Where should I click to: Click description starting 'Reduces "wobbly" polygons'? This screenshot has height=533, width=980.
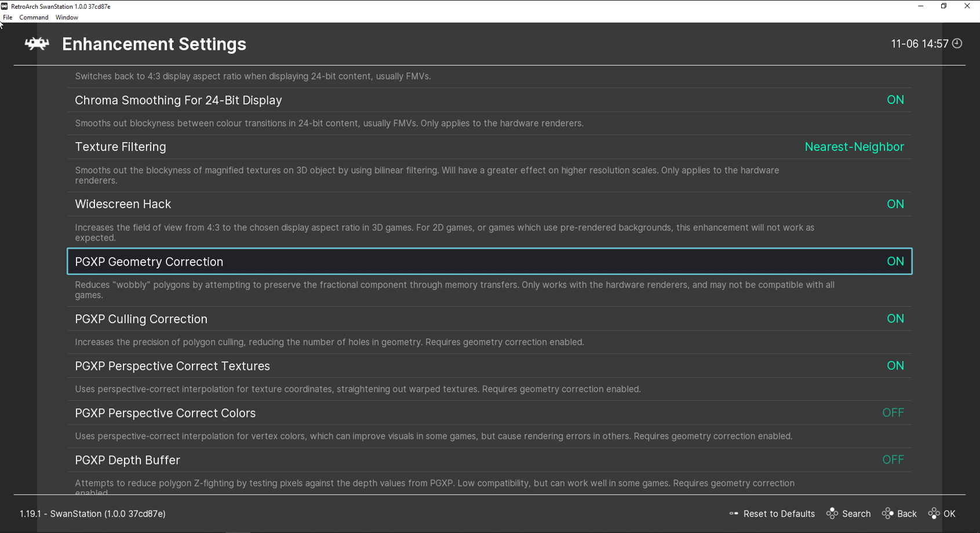click(455, 290)
